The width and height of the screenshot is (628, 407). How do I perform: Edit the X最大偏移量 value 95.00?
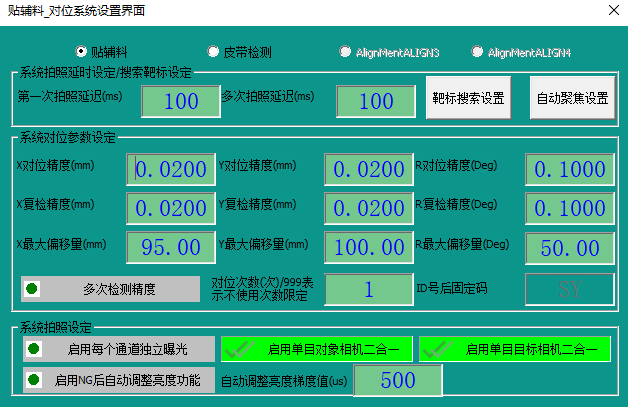170,246
